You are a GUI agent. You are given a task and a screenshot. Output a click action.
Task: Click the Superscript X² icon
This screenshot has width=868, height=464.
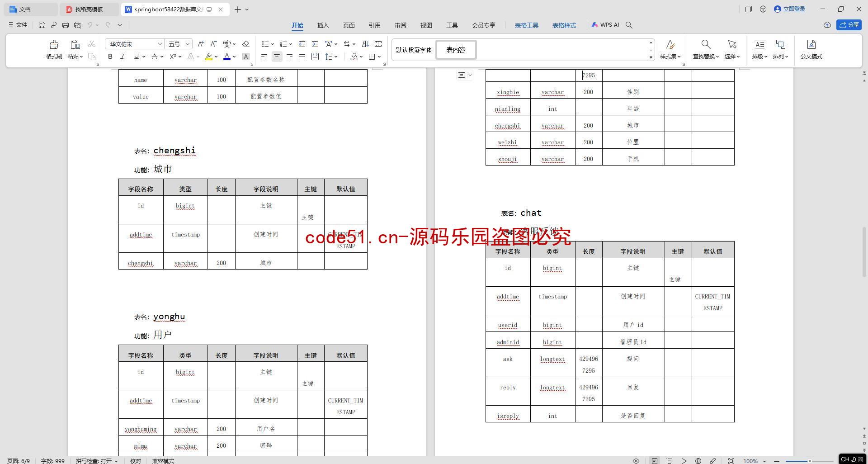tap(173, 57)
